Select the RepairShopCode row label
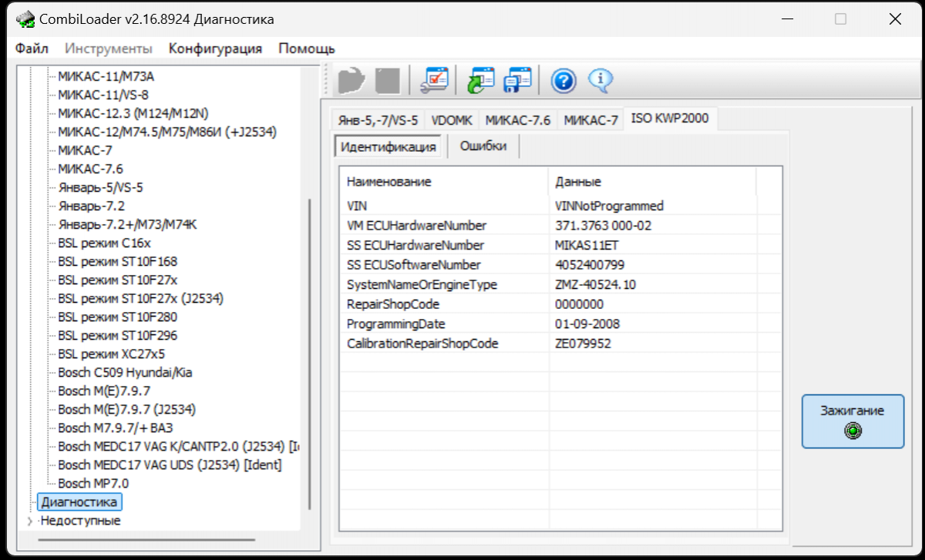925x560 pixels. [x=393, y=304]
